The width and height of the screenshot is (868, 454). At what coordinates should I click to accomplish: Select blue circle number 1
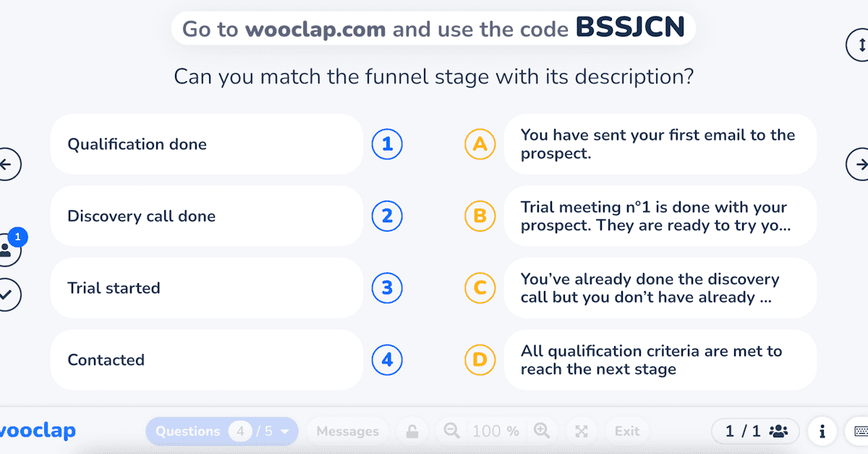387,144
